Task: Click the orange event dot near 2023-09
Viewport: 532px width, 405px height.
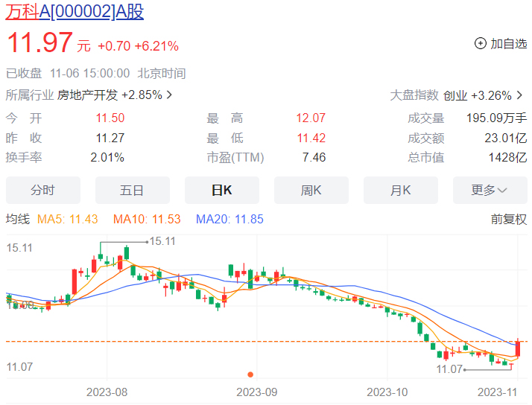Action: pyautogui.click(x=250, y=374)
